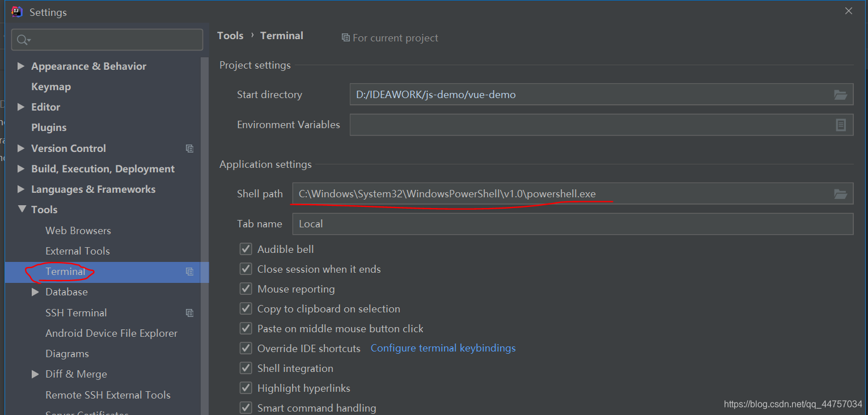Click inside the settings search field
The height and width of the screenshot is (415, 868).
[x=107, y=40]
